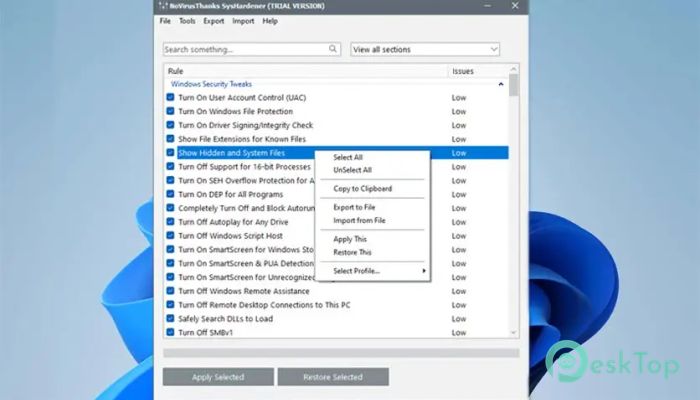Open the Help menu

point(270,21)
